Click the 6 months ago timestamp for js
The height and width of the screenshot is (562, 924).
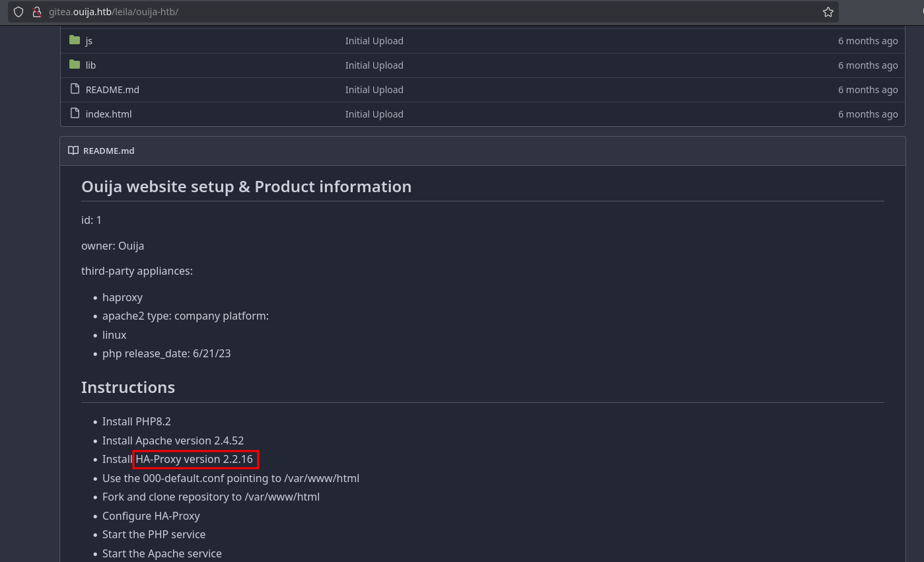[x=868, y=41]
